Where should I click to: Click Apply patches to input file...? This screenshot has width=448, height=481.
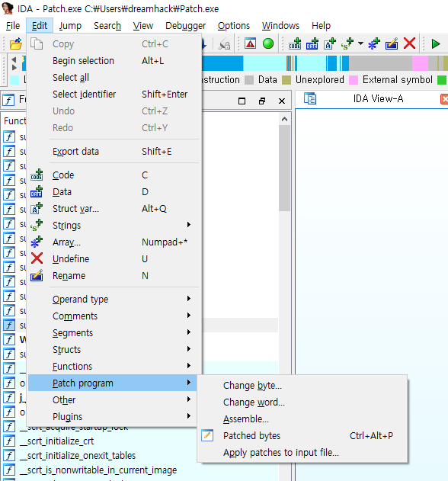302,453
